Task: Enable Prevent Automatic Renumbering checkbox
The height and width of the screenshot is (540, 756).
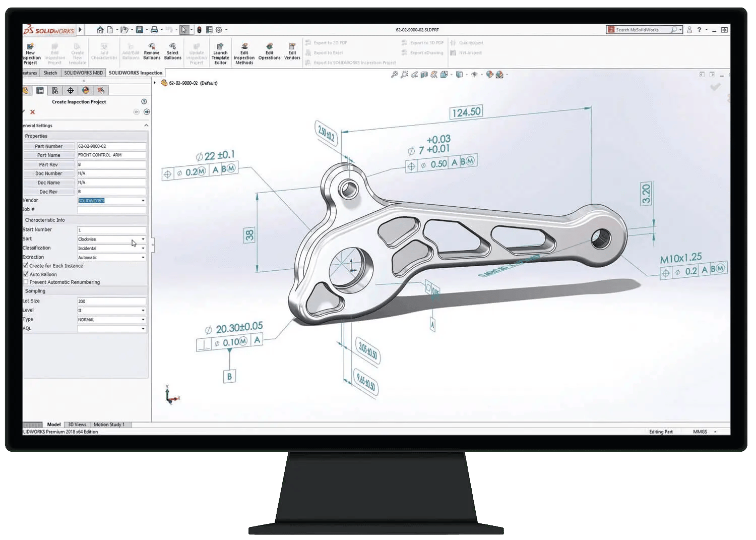Action: 26,282
